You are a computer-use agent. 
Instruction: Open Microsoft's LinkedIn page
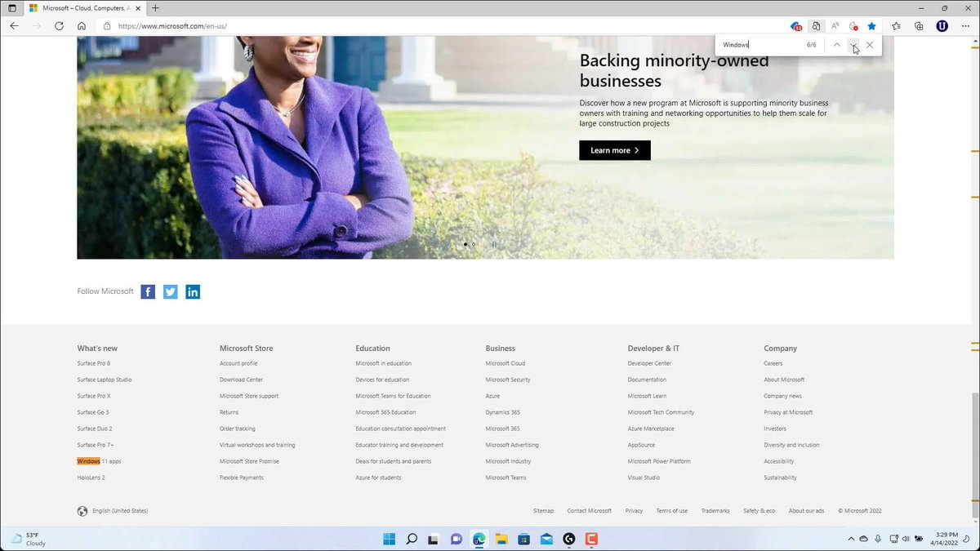click(193, 291)
